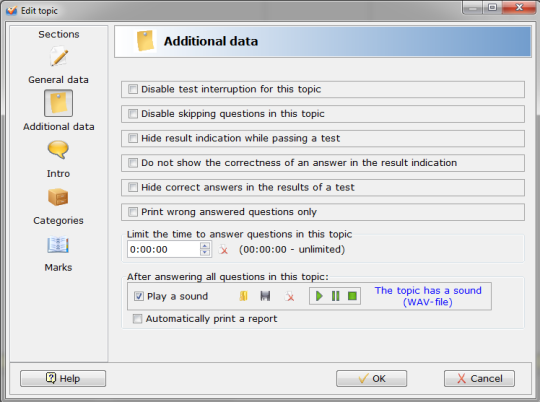Screen dimensions: 540x402
Task: Switch to General data label
Action: coord(59,80)
